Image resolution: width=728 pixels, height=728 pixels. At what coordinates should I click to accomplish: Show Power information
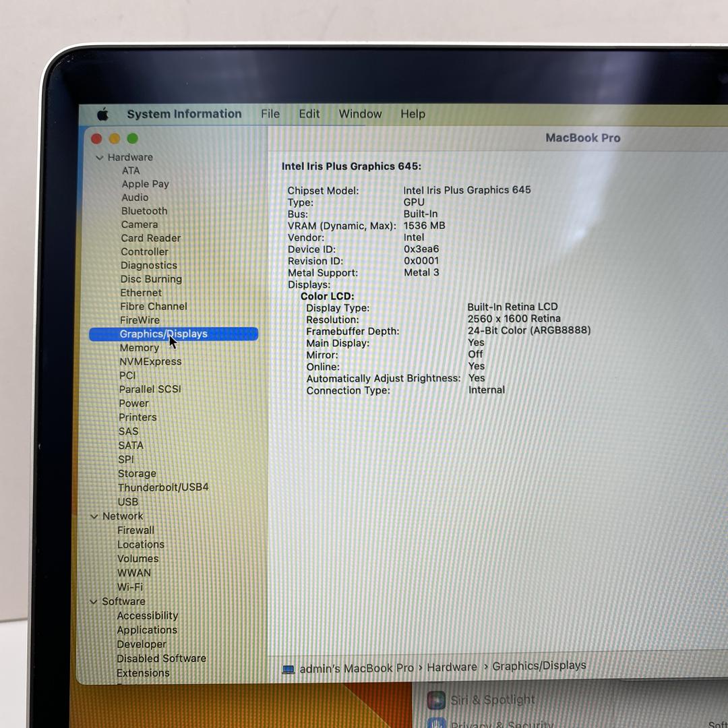(x=133, y=403)
